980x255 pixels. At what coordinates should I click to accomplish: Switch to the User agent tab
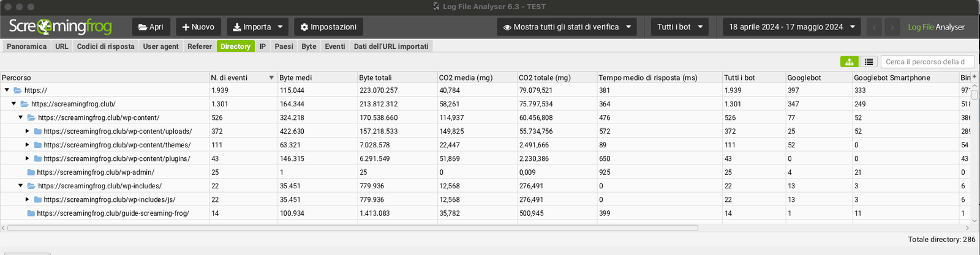tap(160, 46)
